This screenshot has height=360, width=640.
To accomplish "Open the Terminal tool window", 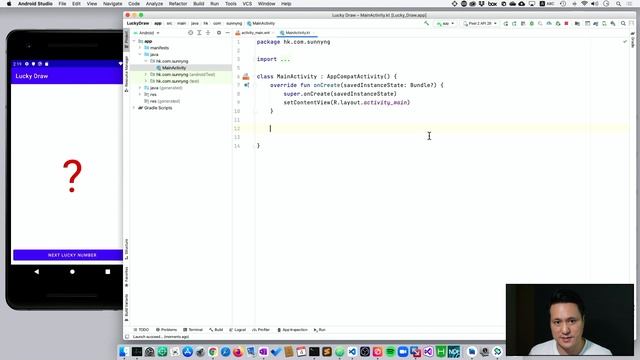I will 193,330.
